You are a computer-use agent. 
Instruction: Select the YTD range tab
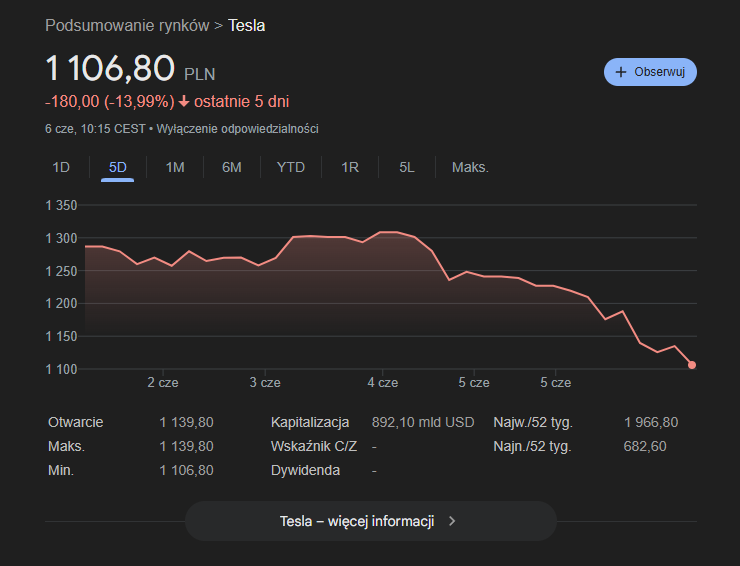(290, 167)
